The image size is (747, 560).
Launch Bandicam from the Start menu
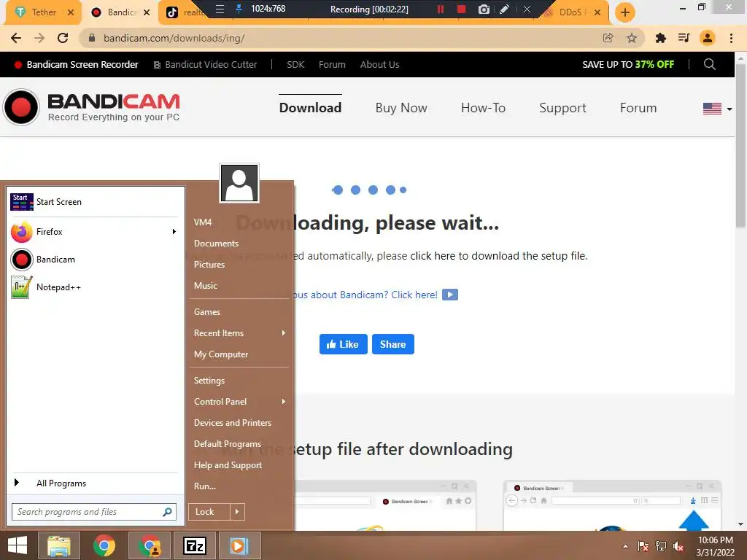[94, 260]
